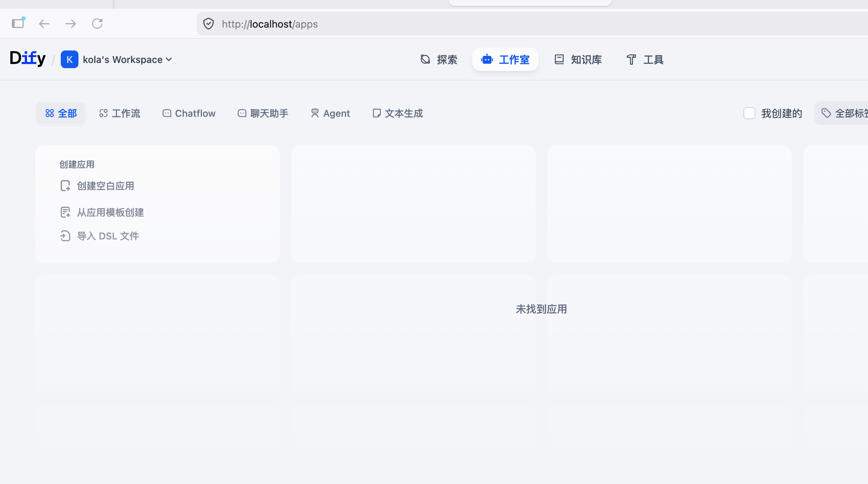This screenshot has width=868, height=484.
Task: Click 创建空白应用 to create blank app
Action: coord(97,186)
